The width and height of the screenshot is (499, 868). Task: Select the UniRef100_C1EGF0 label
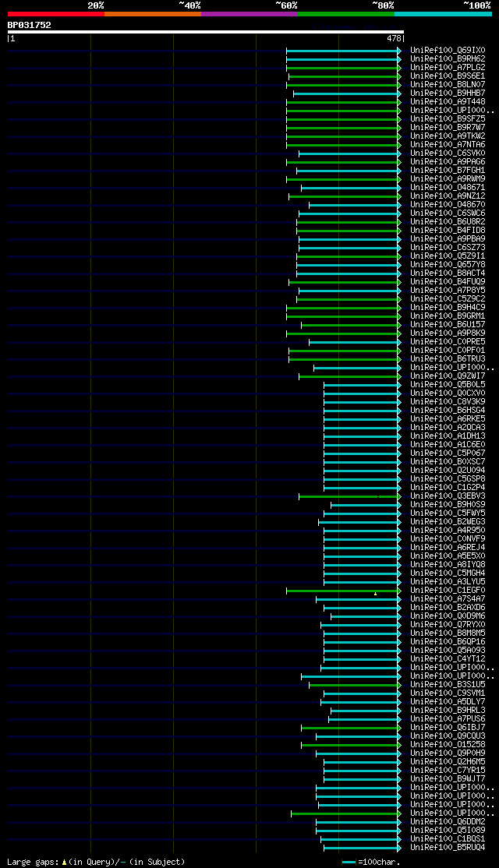click(x=448, y=591)
